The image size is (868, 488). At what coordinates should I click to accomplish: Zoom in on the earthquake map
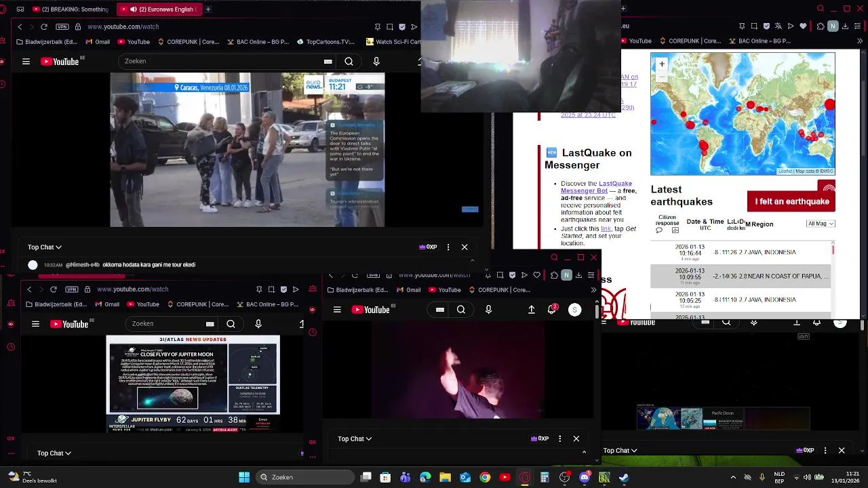tap(662, 64)
